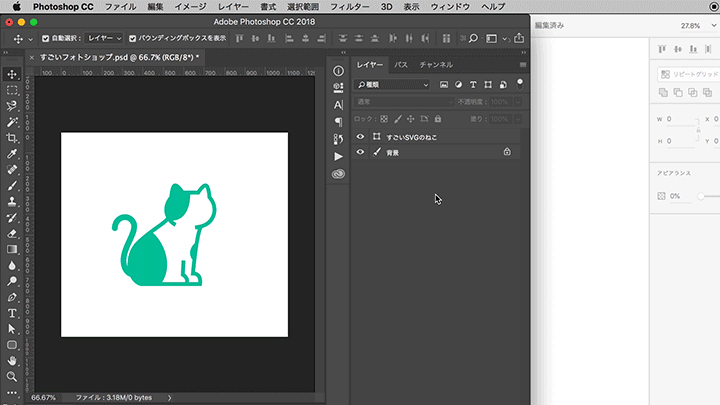The width and height of the screenshot is (720, 405).
Task: Select the Crop tool in the toolbox
Action: tap(12, 137)
